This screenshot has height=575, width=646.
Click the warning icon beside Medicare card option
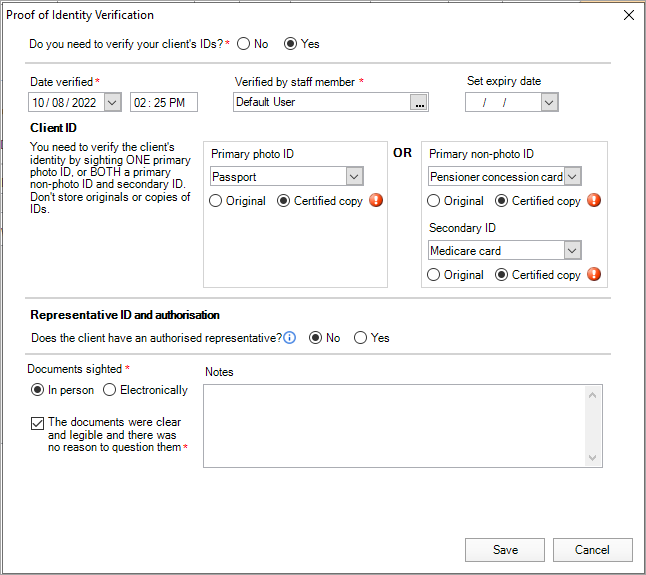(594, 274)
